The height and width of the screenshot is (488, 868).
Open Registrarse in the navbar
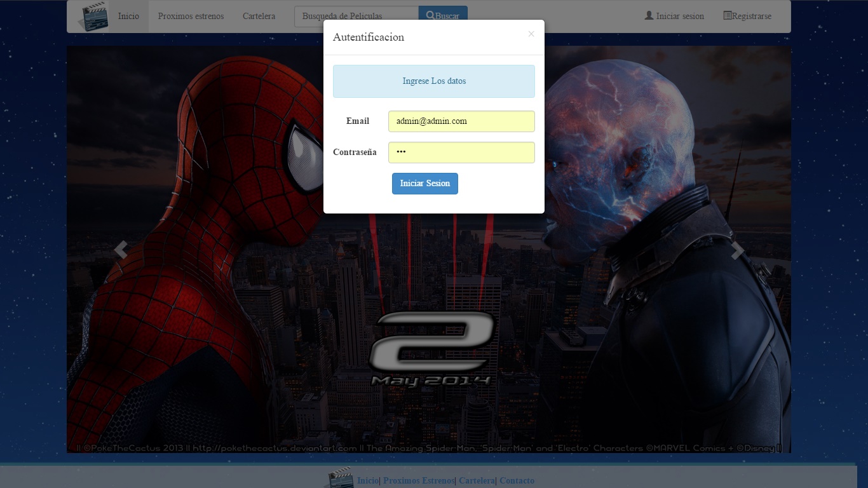coord(747,17)
